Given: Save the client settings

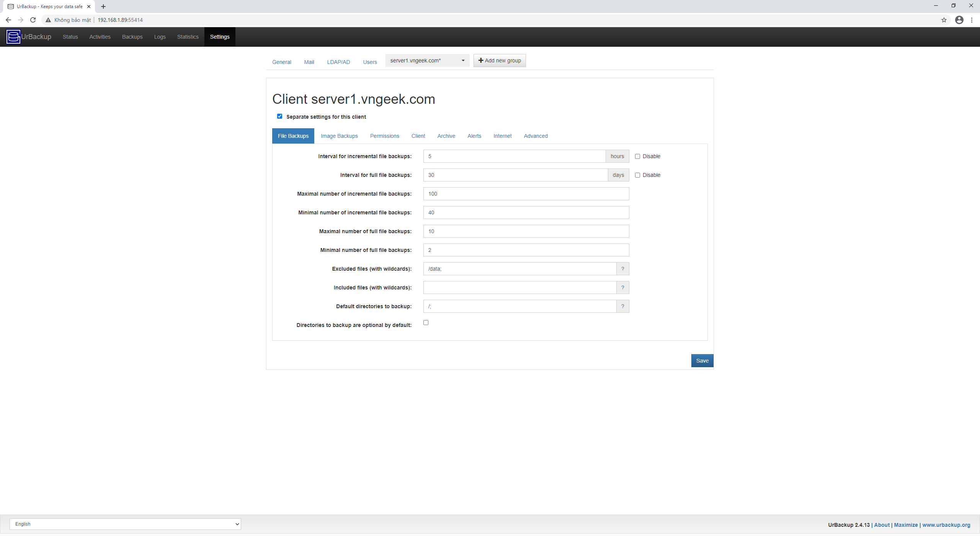Looking at the screenshot, I should click(702, 361).
